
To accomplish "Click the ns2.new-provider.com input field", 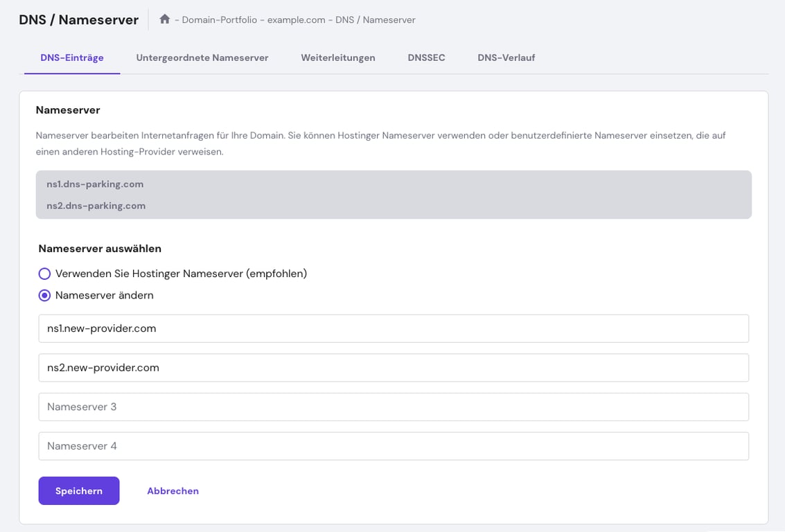I will pyautogui.click(x=394, y=368).
